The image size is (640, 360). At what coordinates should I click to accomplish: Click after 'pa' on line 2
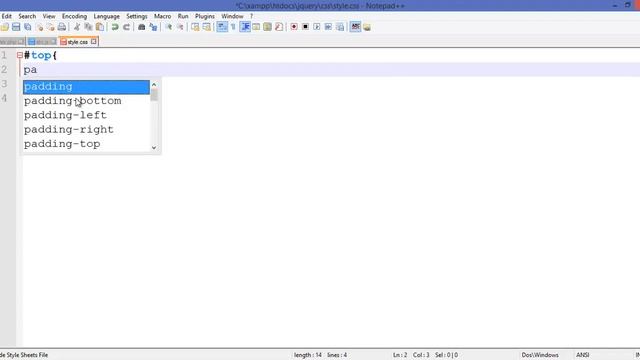(38, 70)
